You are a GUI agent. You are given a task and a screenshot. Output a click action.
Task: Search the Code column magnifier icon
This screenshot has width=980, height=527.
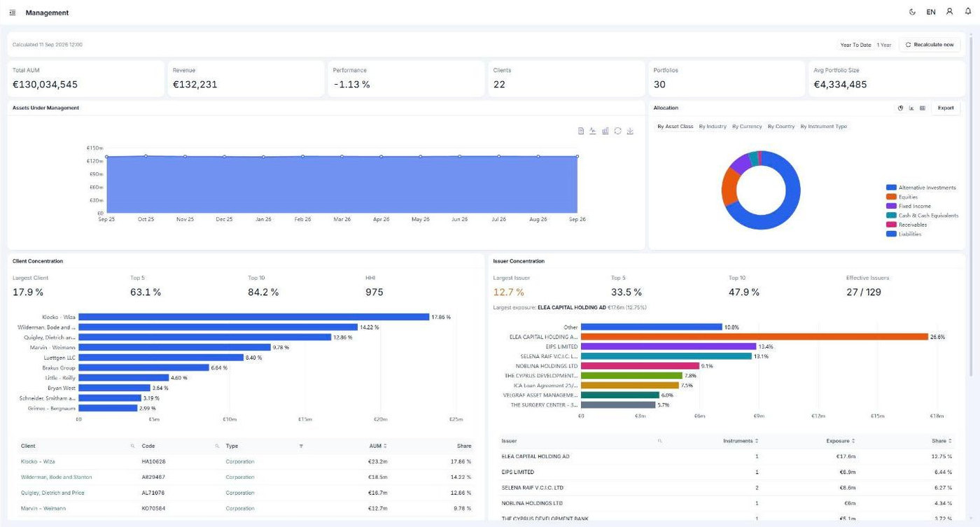click(217, 446)
